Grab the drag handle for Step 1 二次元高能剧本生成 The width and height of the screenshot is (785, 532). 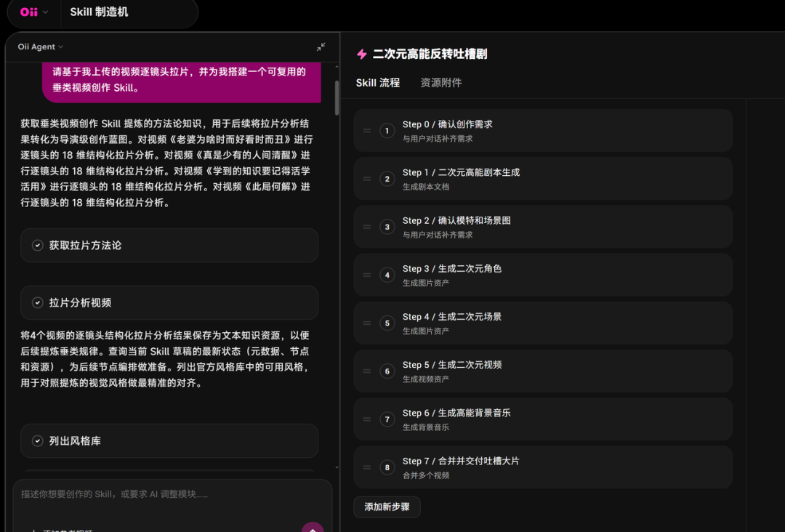[367, 179]
